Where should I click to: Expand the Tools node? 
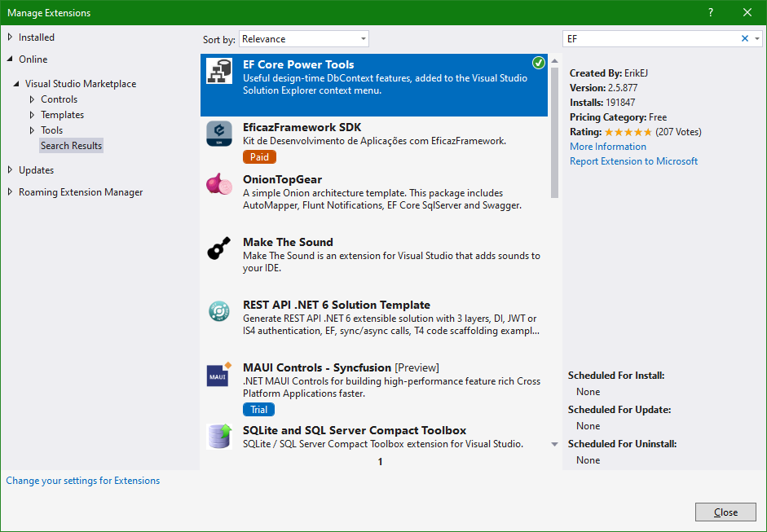32,130
